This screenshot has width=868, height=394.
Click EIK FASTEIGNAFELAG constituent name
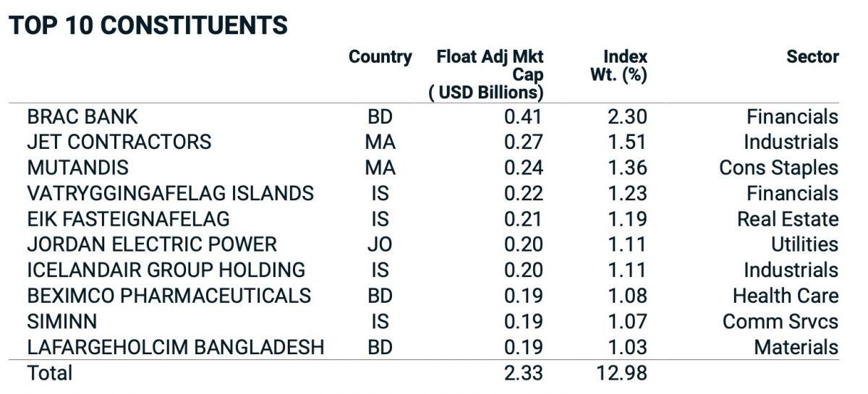[x=128, y=218]
